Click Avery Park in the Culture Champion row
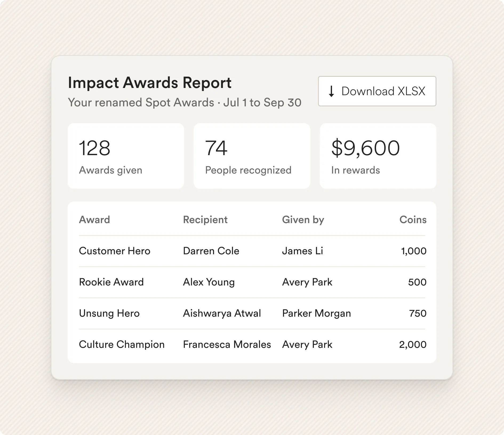Viewport: 504px width, 435px height. pos(307,344)
